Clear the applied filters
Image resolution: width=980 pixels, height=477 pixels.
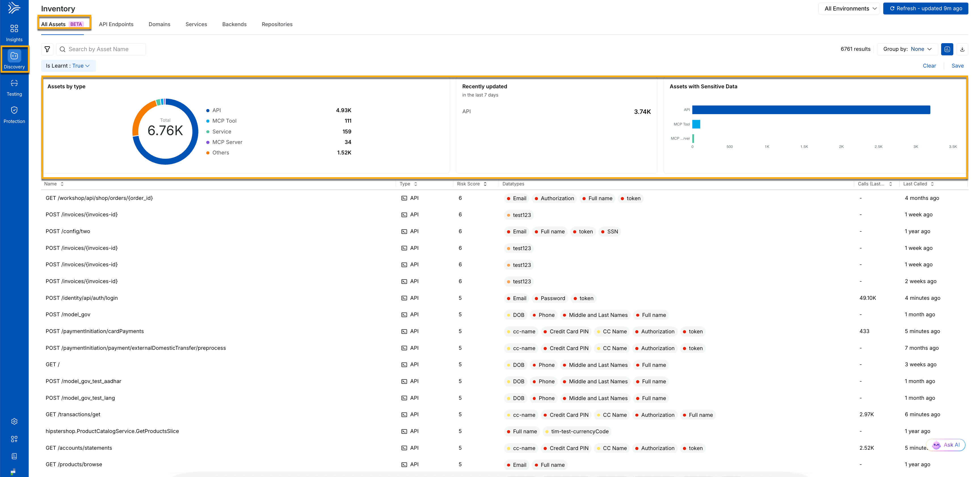coord(929,66)
